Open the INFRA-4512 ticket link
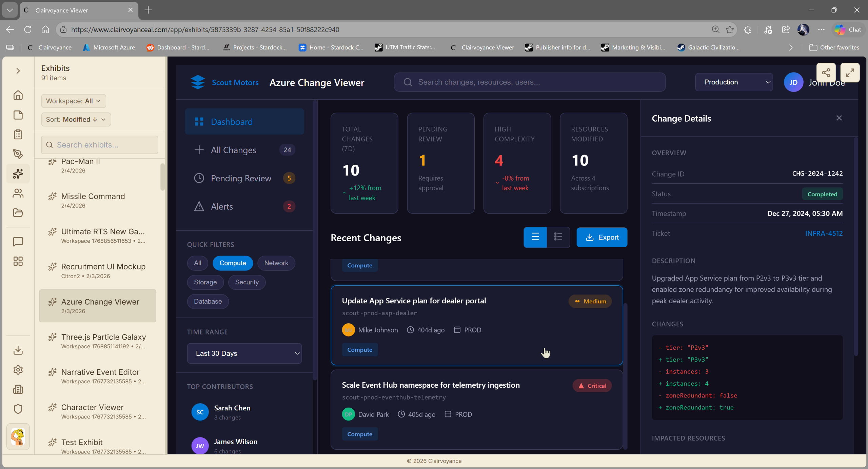Screen dimensions: 868x469 tap(824, 233)
